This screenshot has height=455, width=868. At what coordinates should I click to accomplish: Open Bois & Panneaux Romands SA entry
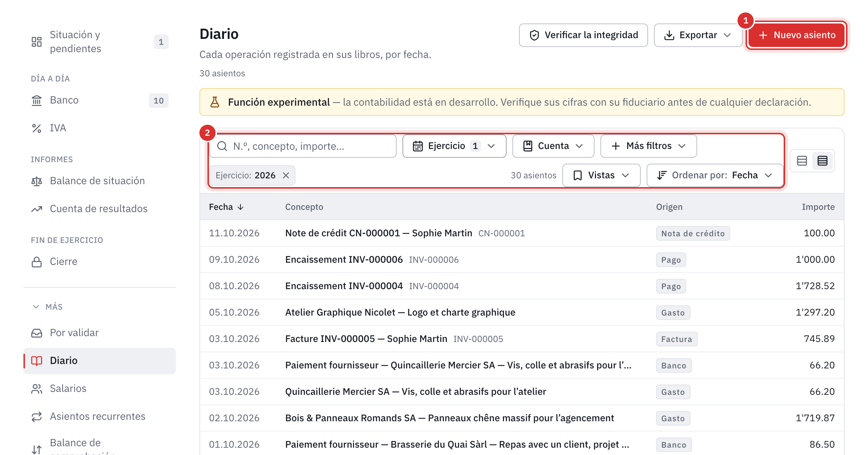click(x=522, y=418)
